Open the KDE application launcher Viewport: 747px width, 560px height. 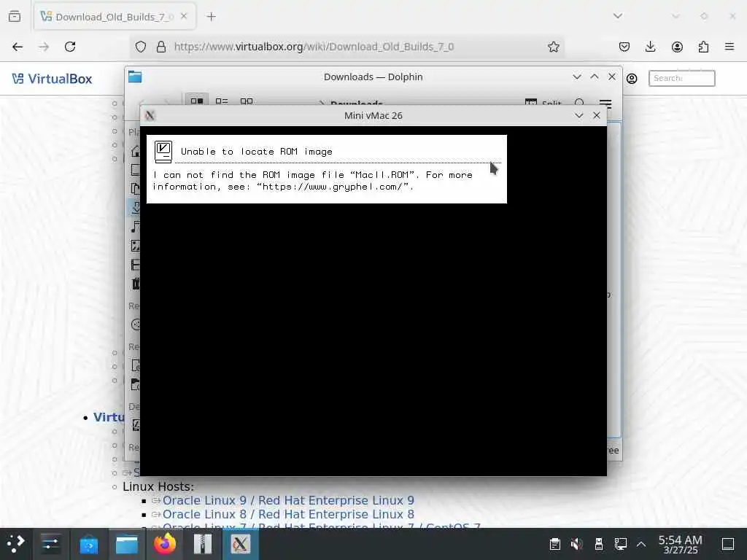coord(16,544)
